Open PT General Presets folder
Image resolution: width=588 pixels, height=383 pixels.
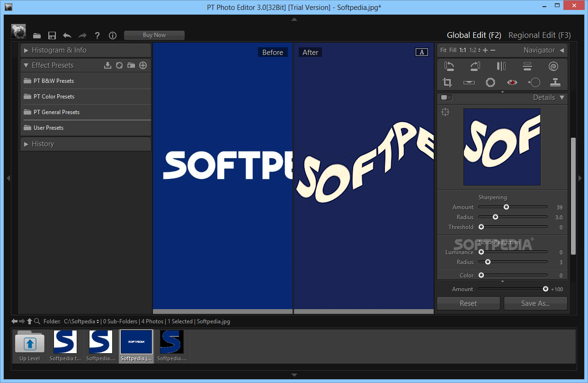pos(86,112)
